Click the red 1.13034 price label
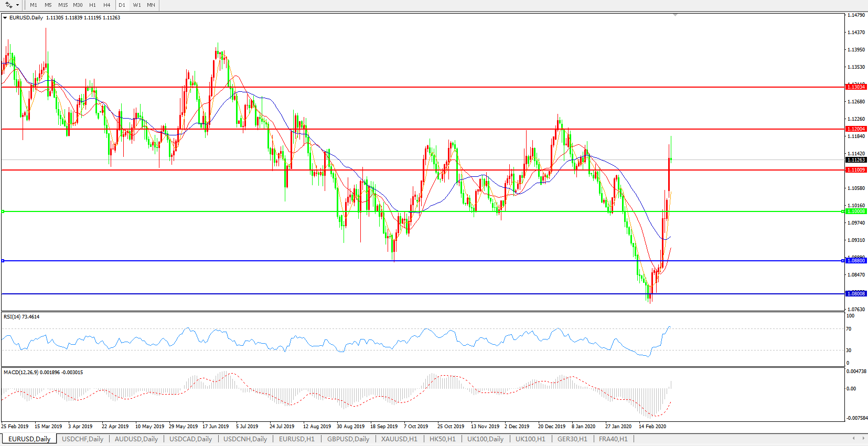 (856, 87)
